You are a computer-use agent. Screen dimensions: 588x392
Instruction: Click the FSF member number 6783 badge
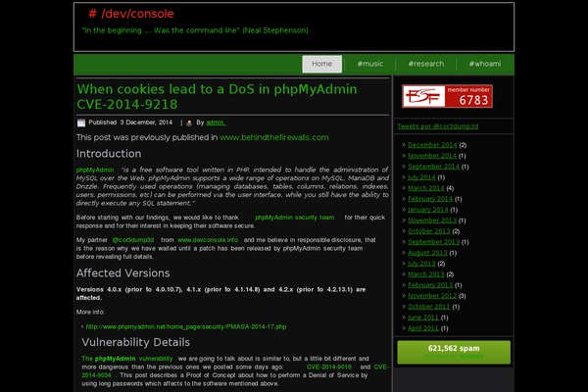[447, 96]
